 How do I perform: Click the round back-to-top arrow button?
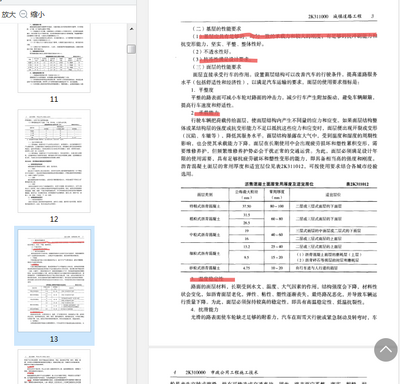point(386,350)
